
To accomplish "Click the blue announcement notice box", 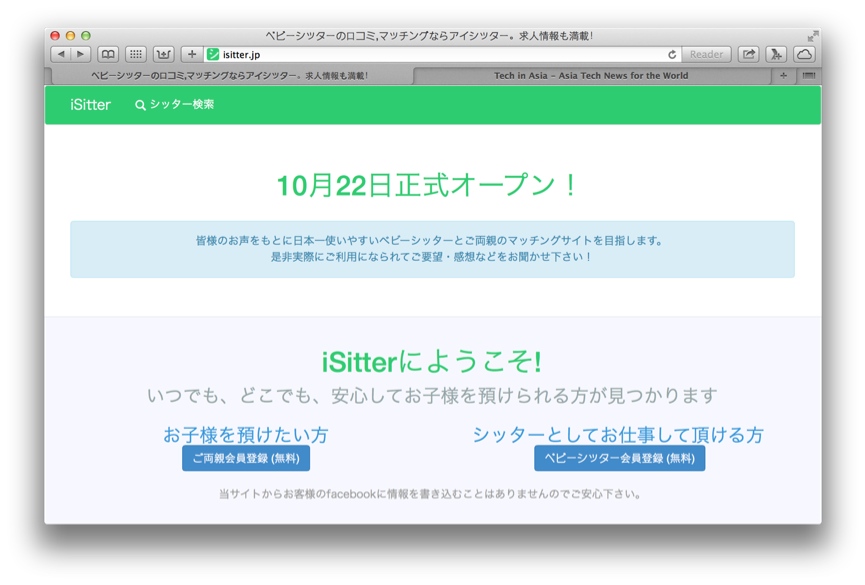I will [432, 249].
